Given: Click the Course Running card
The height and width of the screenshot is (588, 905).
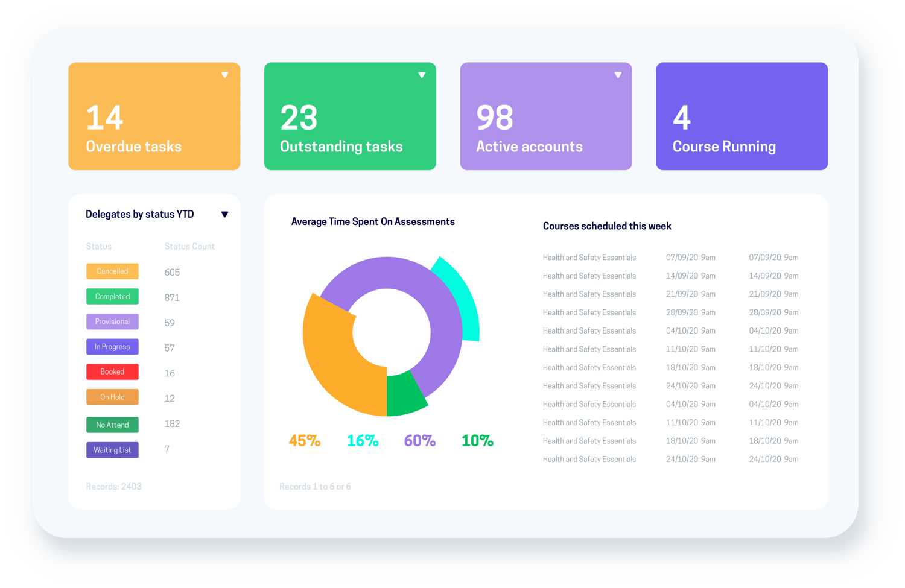Looking at the screenshot, I should pos(741,116).
